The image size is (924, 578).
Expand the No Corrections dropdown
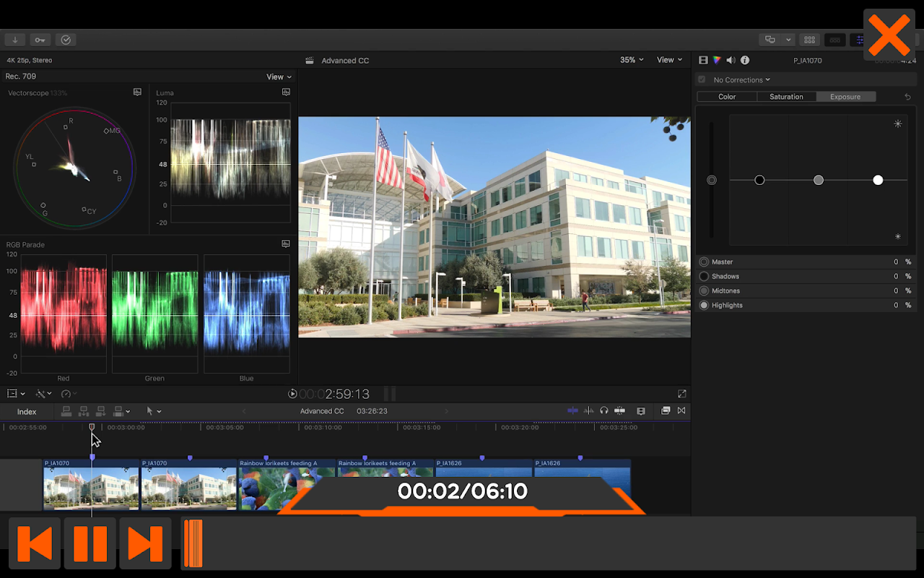tap(741, 79)
